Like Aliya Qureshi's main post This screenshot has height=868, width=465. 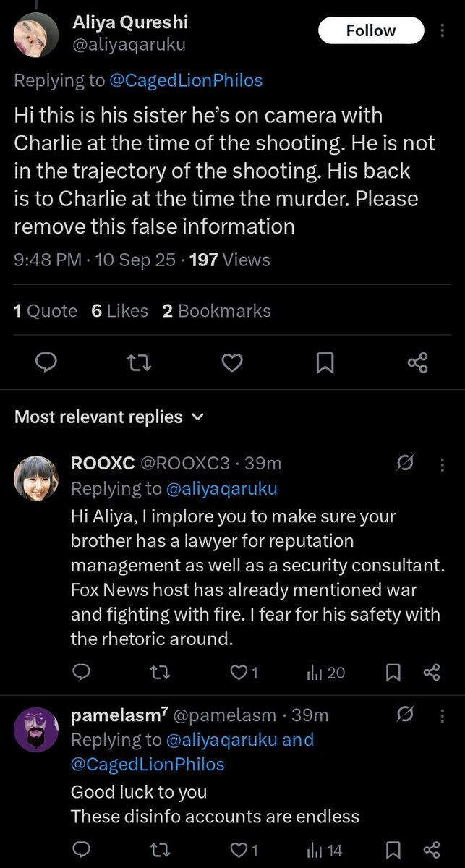(x=231, y=362)
